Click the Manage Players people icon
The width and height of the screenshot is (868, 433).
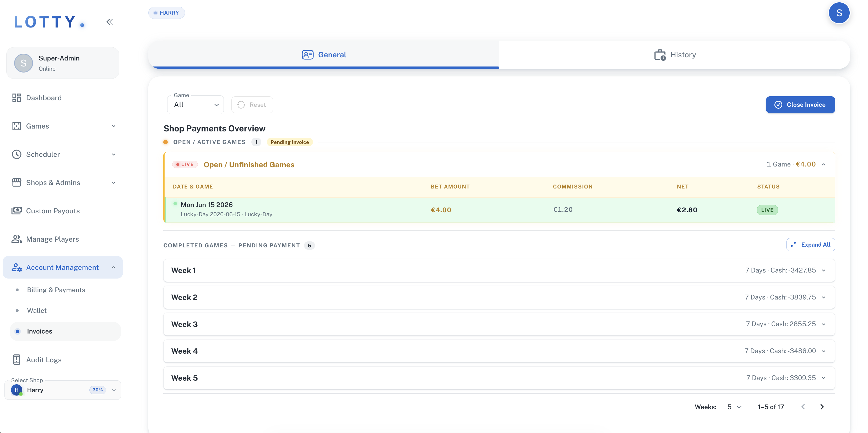pos(17,239)
